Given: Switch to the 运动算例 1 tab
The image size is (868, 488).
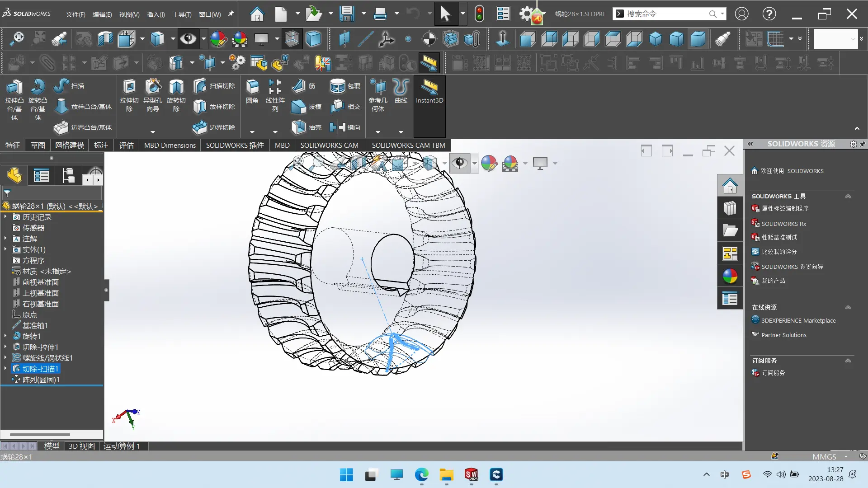Looking at the screenshot, I should click(x=122, y=446).
